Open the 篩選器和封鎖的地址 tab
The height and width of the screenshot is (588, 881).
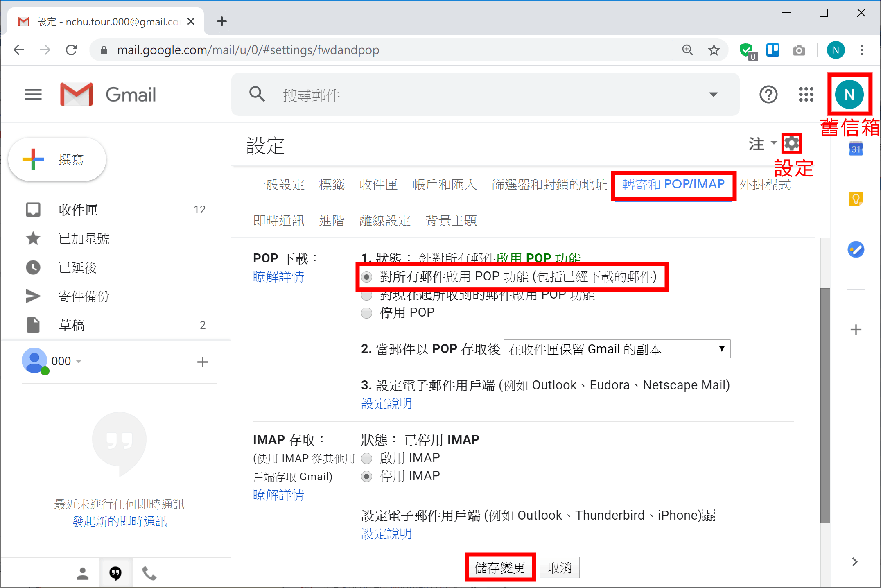click(549, 185)
